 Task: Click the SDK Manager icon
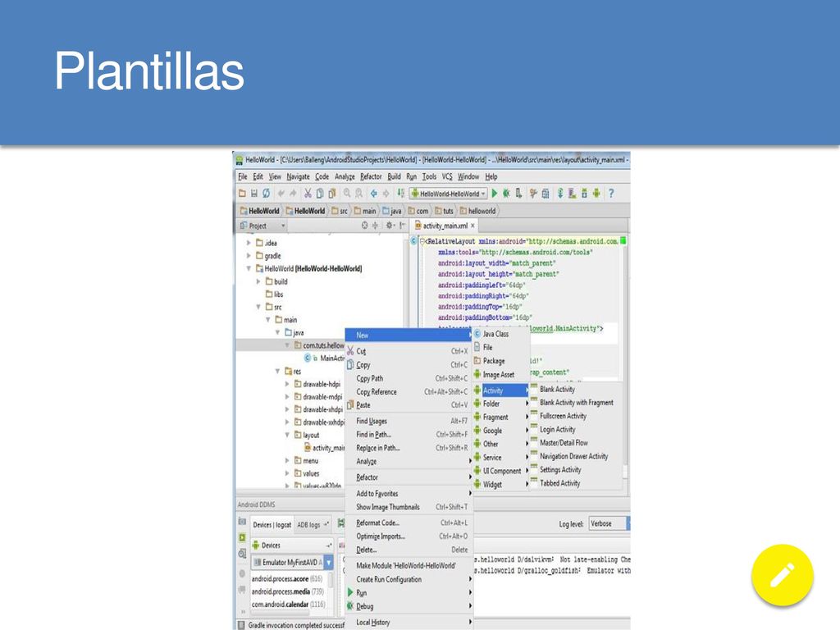[584, 194]
